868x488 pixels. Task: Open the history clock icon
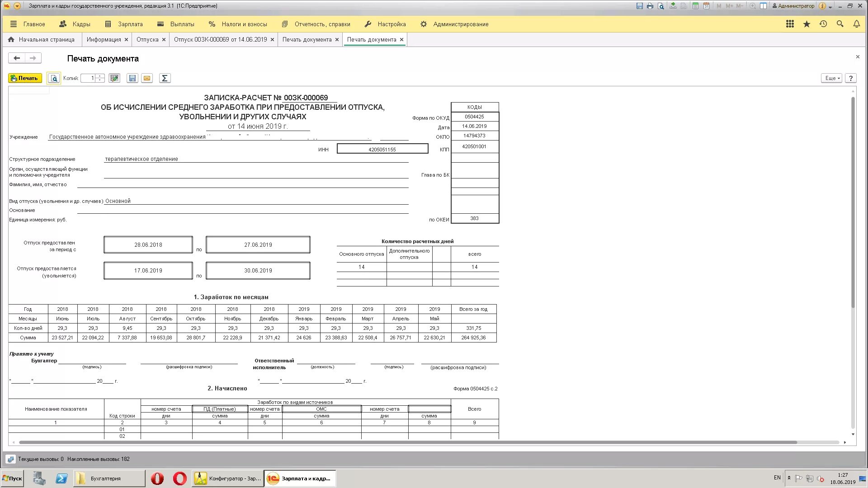pyautogui.click(x=823, y=24)
